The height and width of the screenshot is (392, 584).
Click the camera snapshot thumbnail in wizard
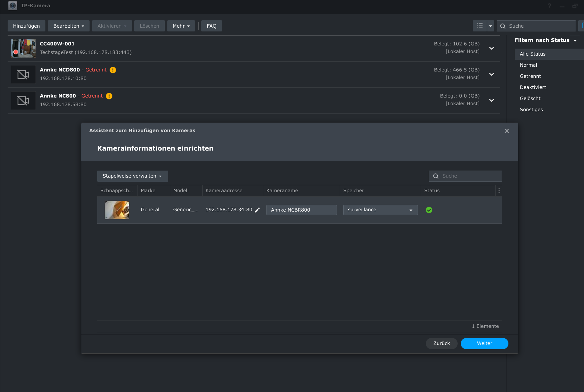coord(117,210)
